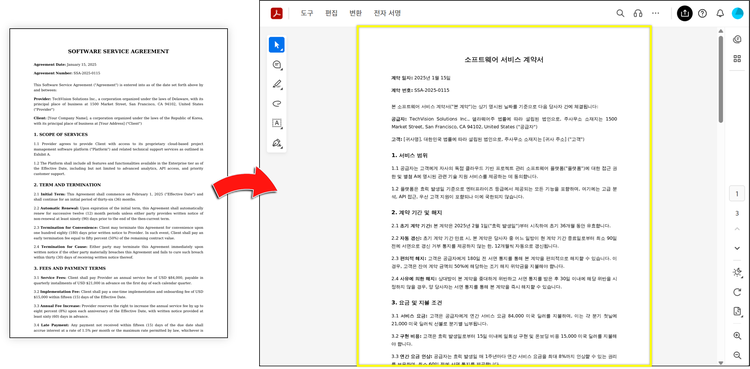Open the 편집 menu
This screenshot has height=369, width=750.
coord(331,13)
